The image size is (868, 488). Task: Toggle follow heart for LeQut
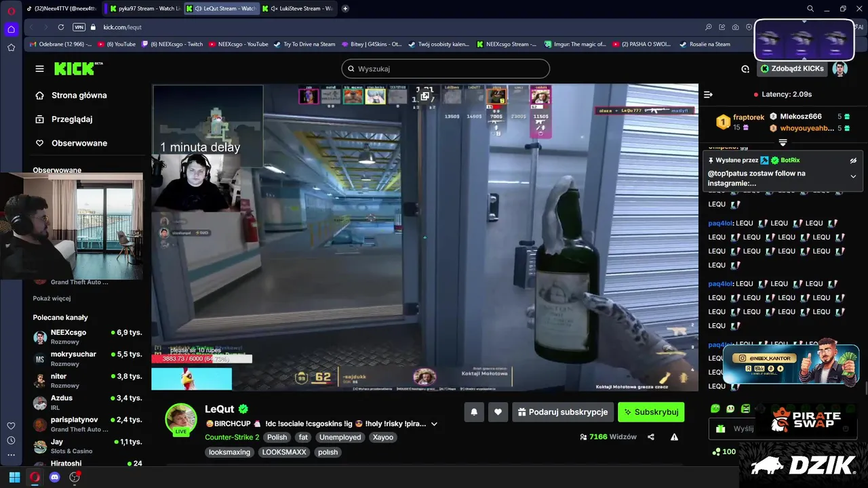click(x=498, y=412)
